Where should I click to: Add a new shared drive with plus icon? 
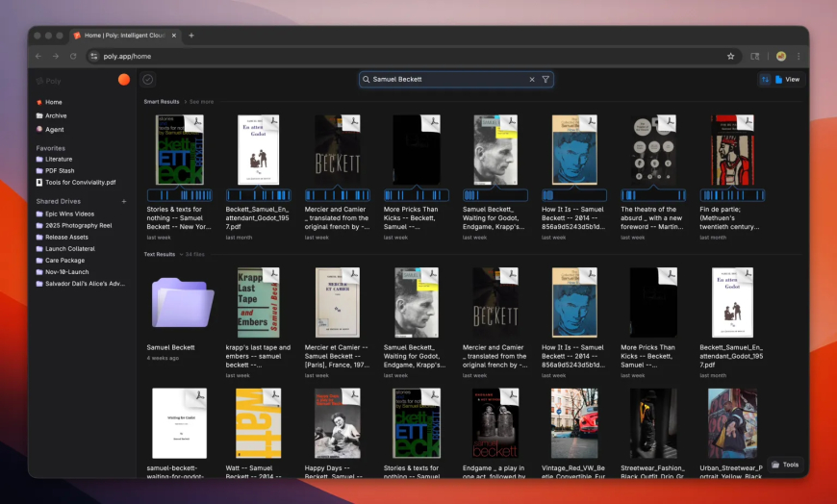[x=123, y=201]
